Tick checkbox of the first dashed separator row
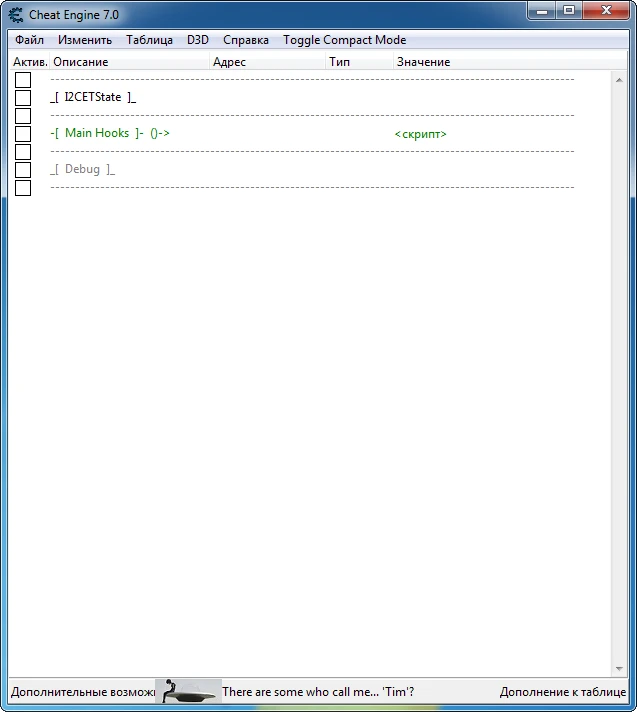 click(x=23, y=79)
